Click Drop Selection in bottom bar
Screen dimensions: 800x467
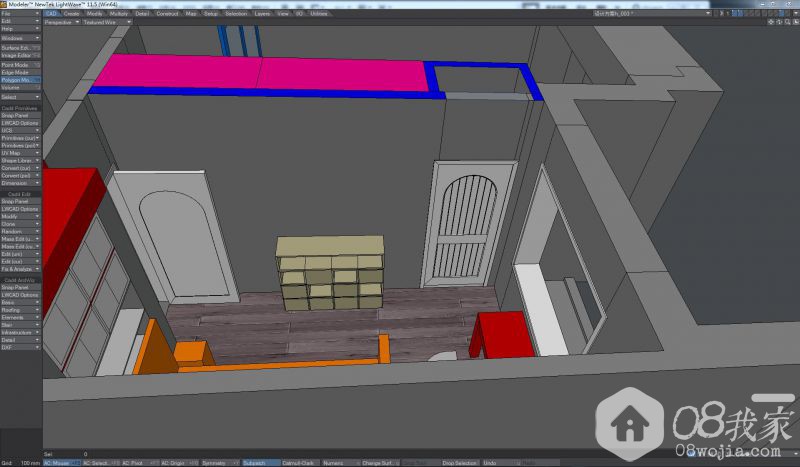[x=458, y=463]
